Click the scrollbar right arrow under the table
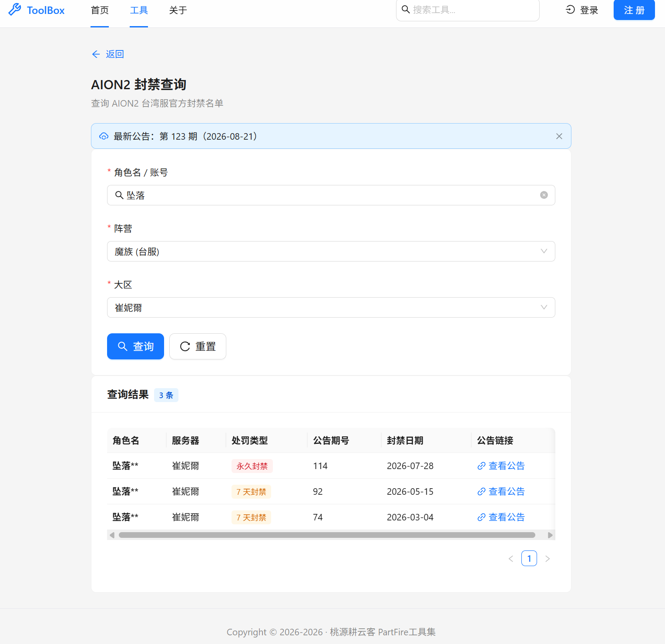This screenshot has height=644, width=665. (x=550, y=535)
